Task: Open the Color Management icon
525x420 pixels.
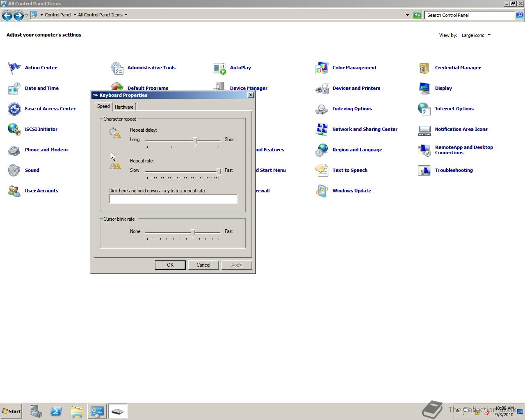Action: 322,68
